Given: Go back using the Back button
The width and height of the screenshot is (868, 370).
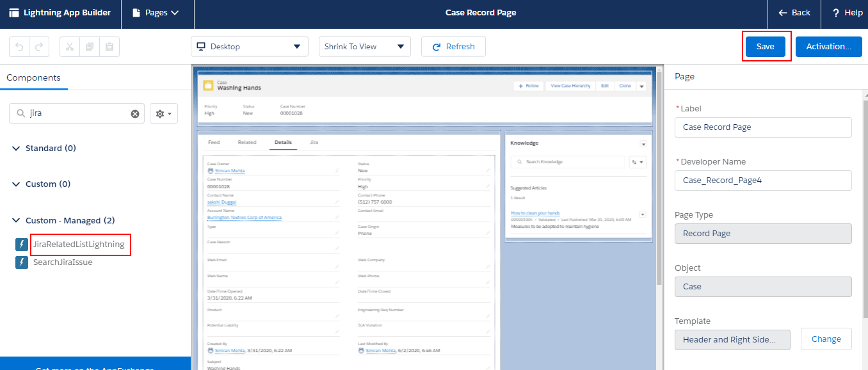Looking at the screenshot, I should pyautogui.click(x=794, y=13).
